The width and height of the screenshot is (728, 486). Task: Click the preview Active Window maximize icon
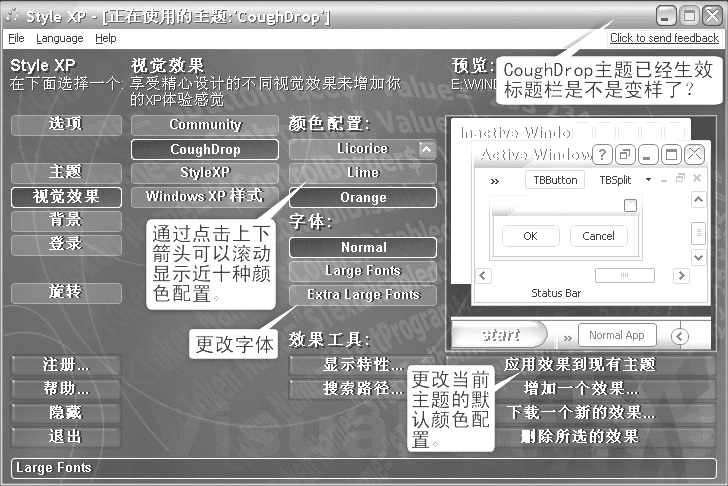[x=671, y=154]
